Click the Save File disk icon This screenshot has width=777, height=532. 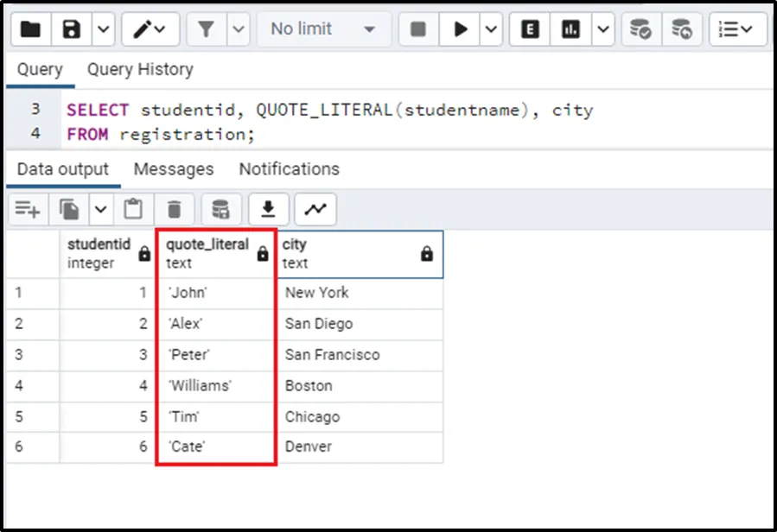pyautogui.click(x=73, y=29)
